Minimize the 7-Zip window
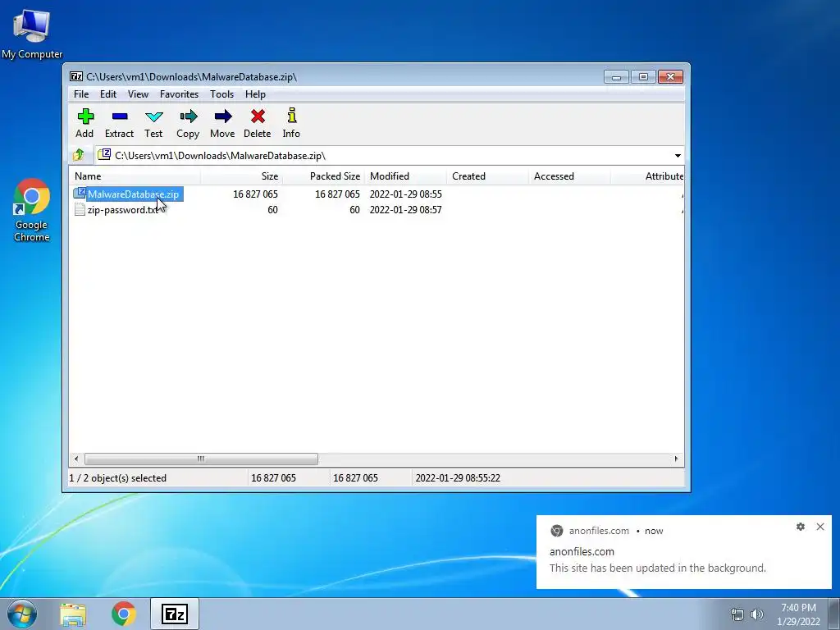The image size is (840, 630). click(x=617, y=77)
